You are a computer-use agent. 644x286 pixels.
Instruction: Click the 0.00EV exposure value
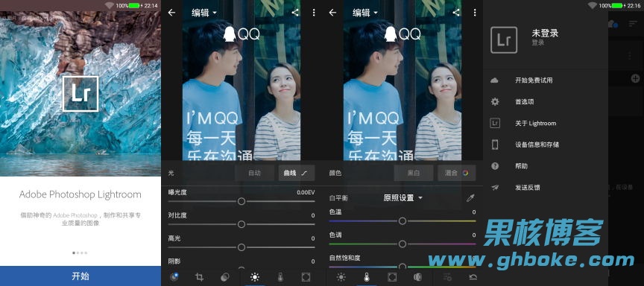click(x=306, y=192)
